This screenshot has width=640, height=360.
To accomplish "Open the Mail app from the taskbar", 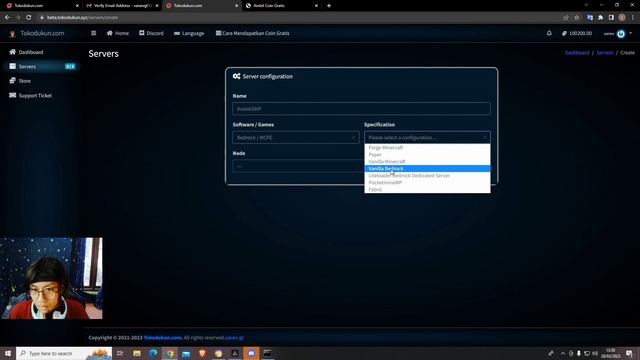I will tap(186, 353).
